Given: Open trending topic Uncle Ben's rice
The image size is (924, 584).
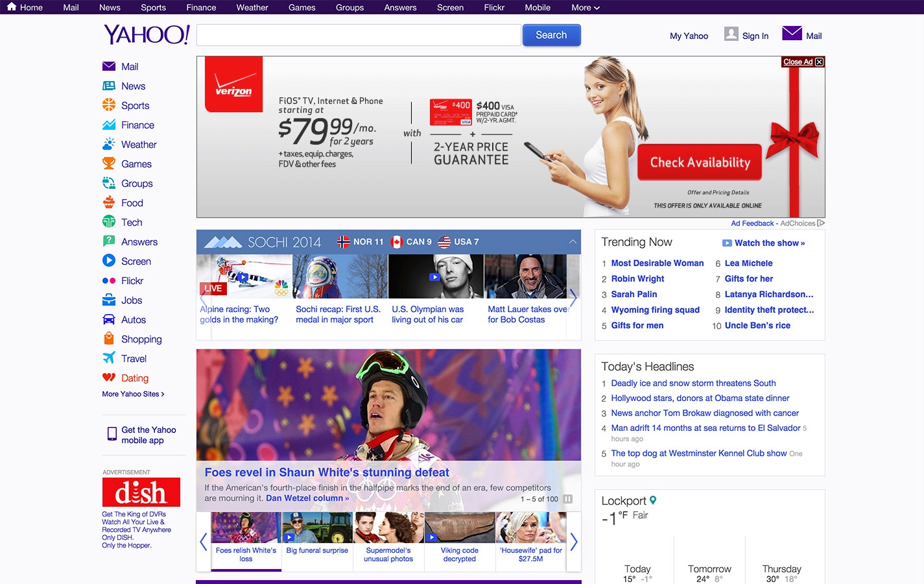Looking at the screenshot, I should pyautogui.click(x=757, y=325).
